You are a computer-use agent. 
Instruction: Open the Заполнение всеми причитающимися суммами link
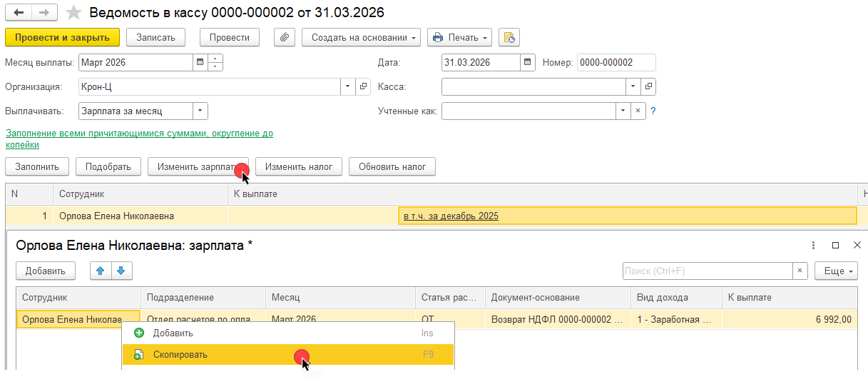139,139
